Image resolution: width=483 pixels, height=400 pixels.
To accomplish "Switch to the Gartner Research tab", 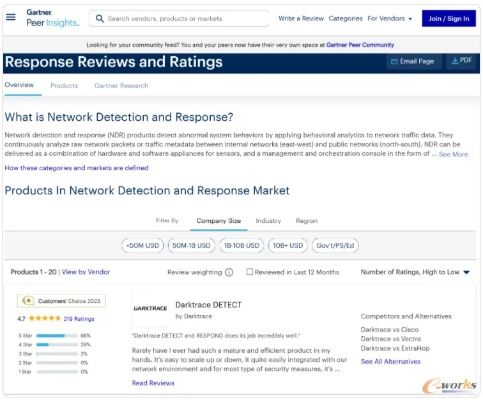I will coord(121,86).
